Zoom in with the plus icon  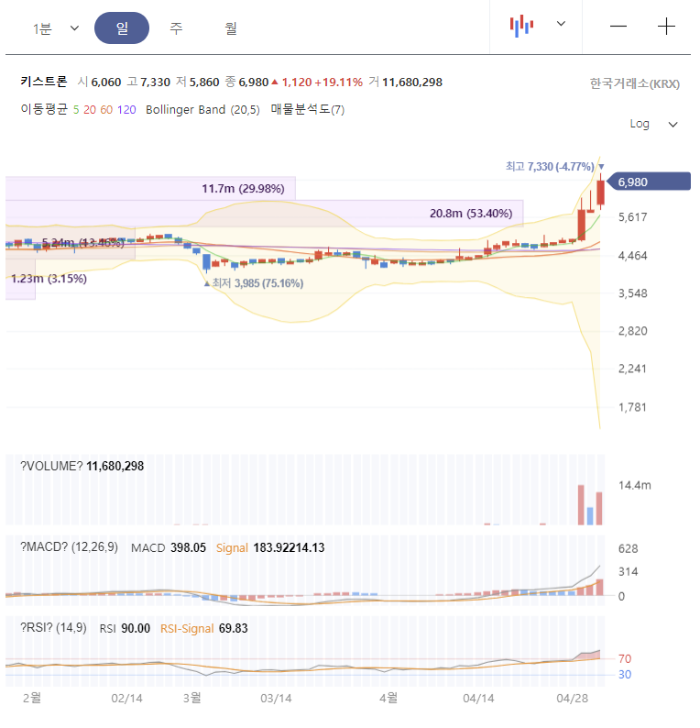click(666, 27)
